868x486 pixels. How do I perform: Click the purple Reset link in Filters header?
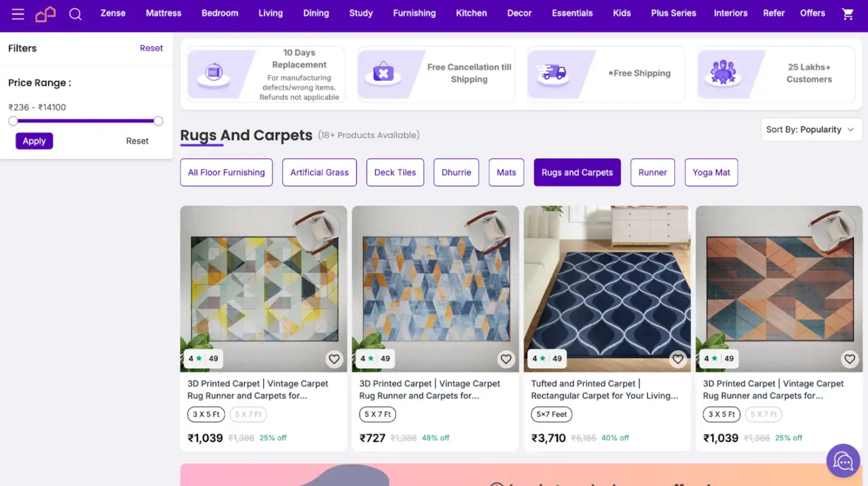151,49
